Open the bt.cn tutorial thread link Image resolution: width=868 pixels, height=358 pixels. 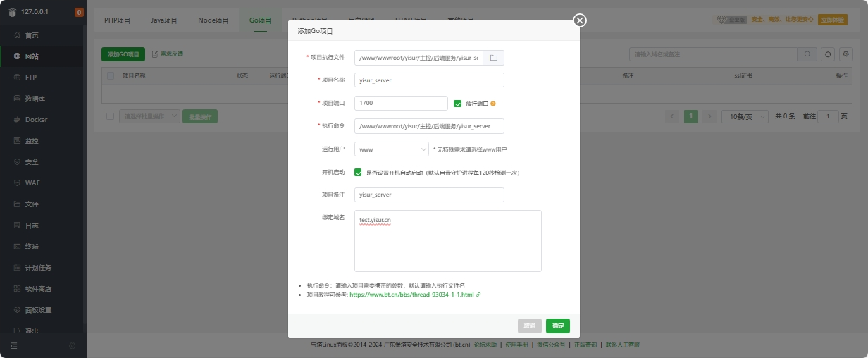click(411, 295)
